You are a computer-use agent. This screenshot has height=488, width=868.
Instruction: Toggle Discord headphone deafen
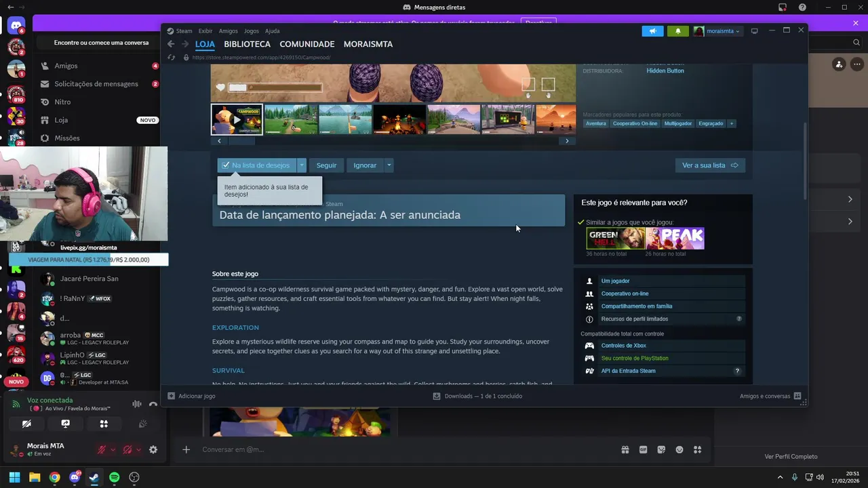click(127, 449)
